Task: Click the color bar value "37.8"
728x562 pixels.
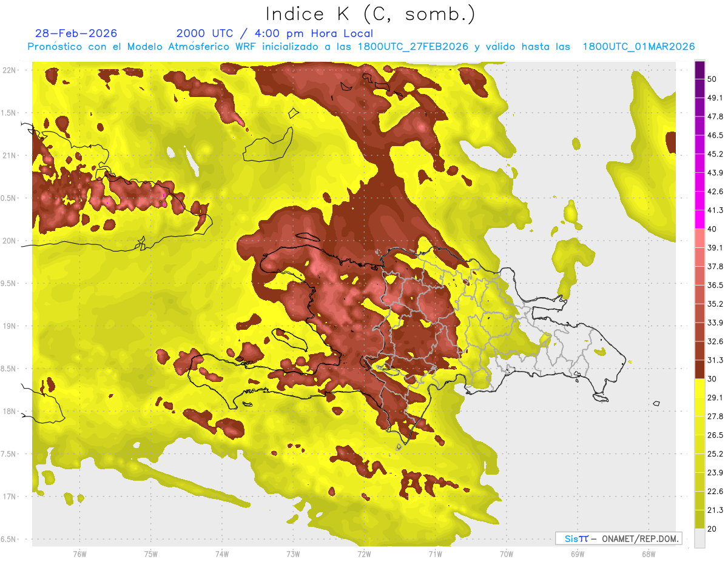Action: click(715, 266)
